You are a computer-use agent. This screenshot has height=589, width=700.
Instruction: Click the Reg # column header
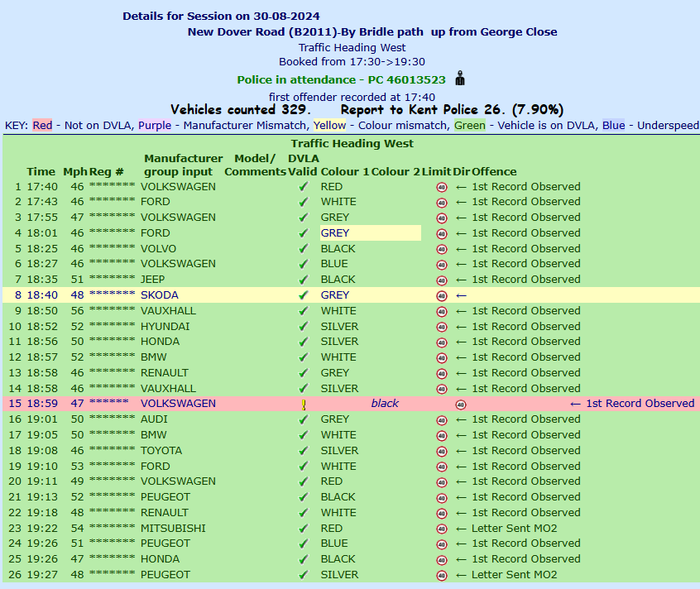[x=106, y=172]
